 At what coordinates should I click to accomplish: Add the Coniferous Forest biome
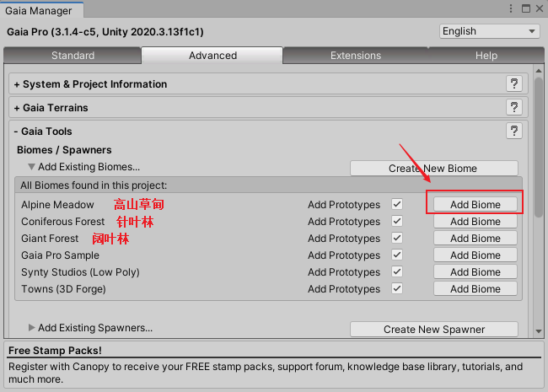[x=475, y=222]
